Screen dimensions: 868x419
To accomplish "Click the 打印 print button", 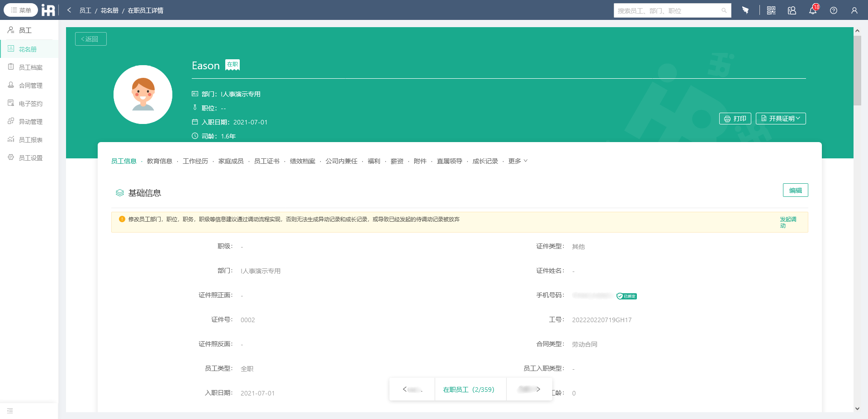I will (x=735, y=118).
